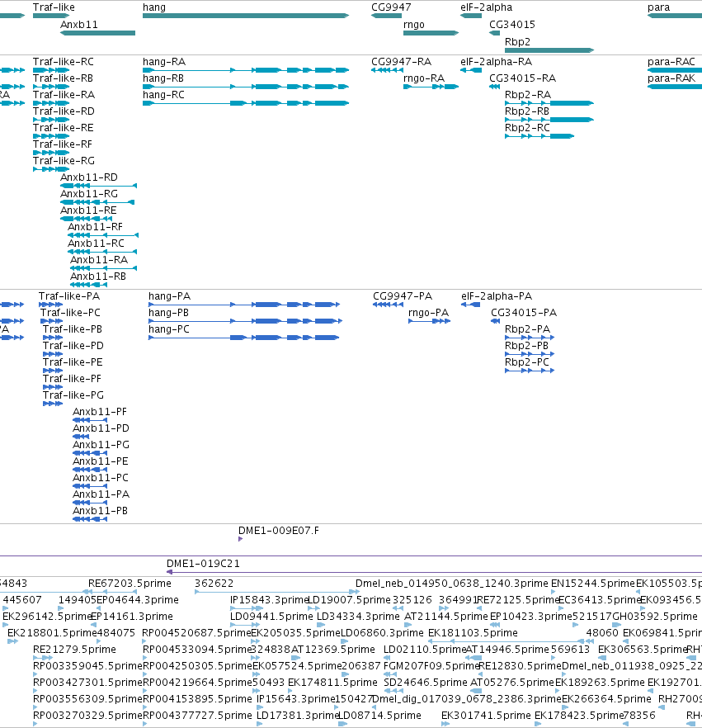Image resolution: width=702 pixels, height=728 pixels.
Task: Click transcript label Anxb11-RB
Action: (x=98, y=277)
